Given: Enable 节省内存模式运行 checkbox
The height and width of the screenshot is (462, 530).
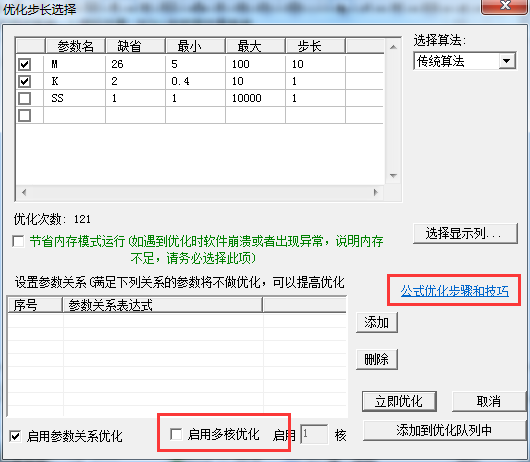Looking at the screenshot, I should pyautogui.click(x=18, y=241).
